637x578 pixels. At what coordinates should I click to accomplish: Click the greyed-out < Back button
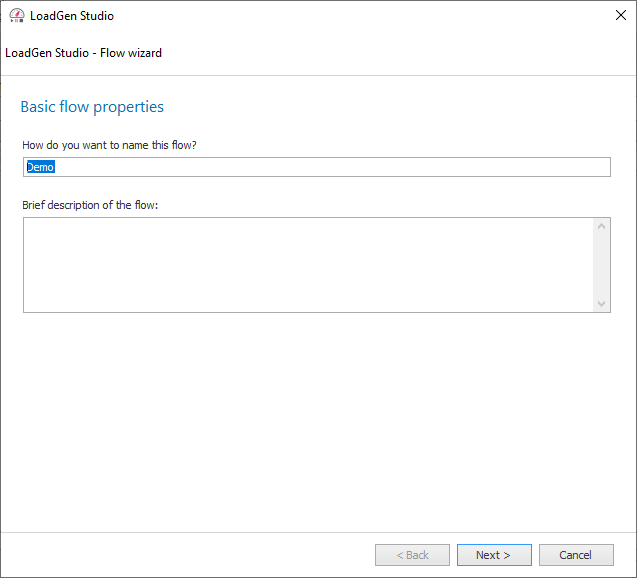[x=412, y=555]
